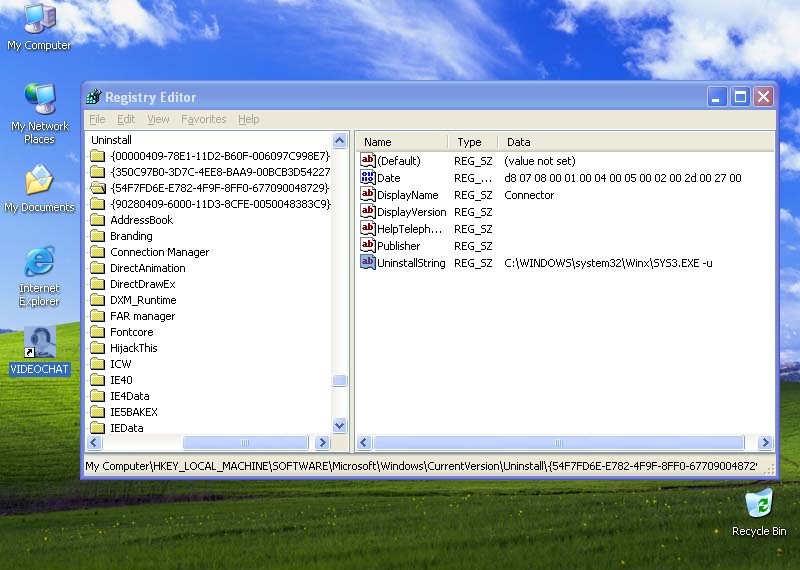Select open folder icon of {54F7FD6E-E782 key
Image resolution: width=800 pixels, height=570 pixels.
[x=97, y=188]
